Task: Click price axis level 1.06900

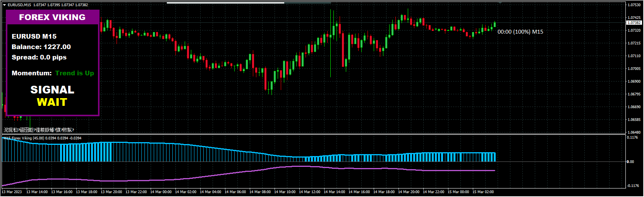Action: pyautogui.click(x=634, y=82)
